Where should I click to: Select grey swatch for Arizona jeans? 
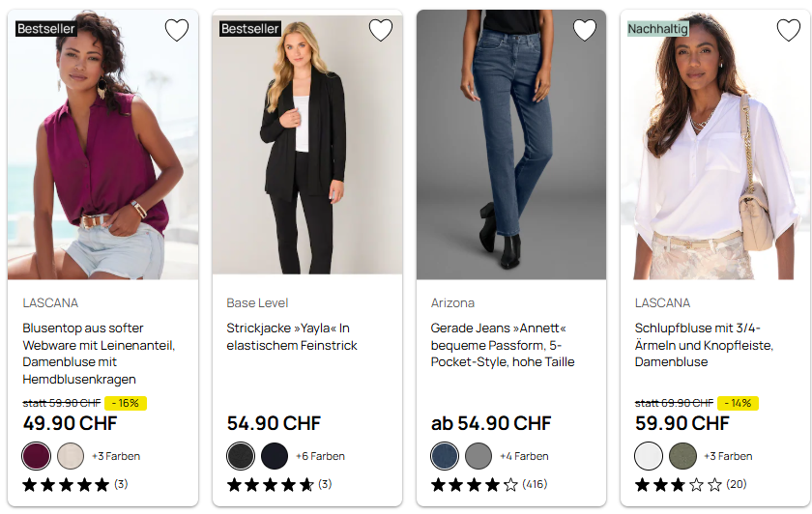coord(478,456)
